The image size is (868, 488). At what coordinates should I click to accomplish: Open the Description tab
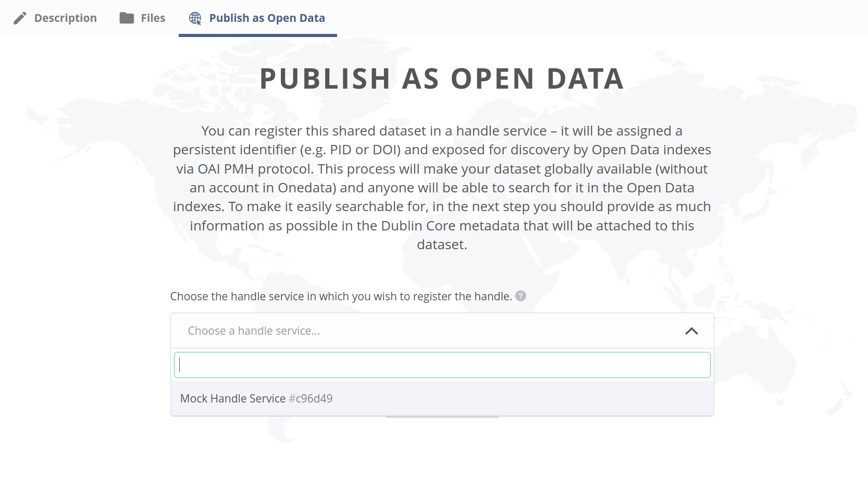(55, 18)
